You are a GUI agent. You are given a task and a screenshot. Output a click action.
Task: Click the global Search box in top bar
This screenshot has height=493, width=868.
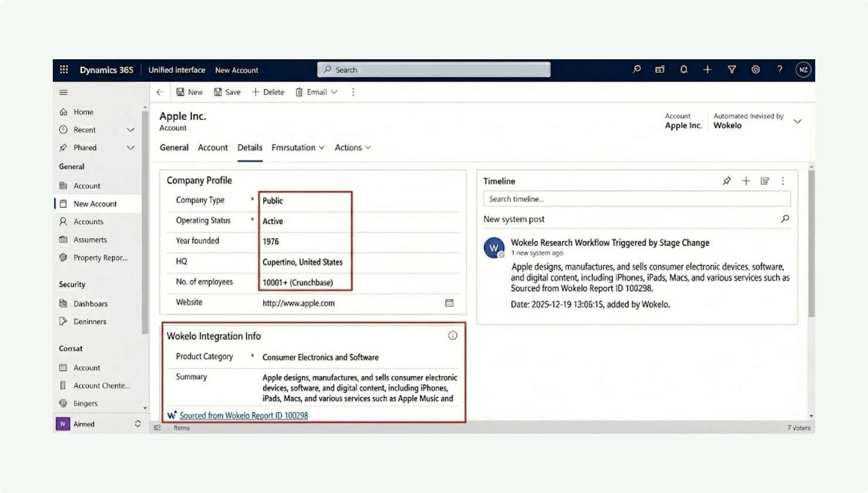tap(434, 69)
